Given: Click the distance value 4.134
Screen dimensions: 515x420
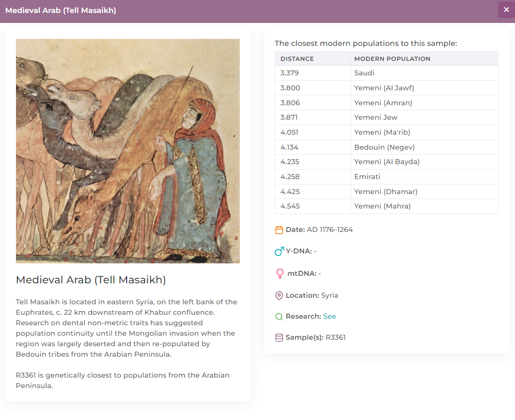Looking at the screenshot, I should tap(289, 147).
